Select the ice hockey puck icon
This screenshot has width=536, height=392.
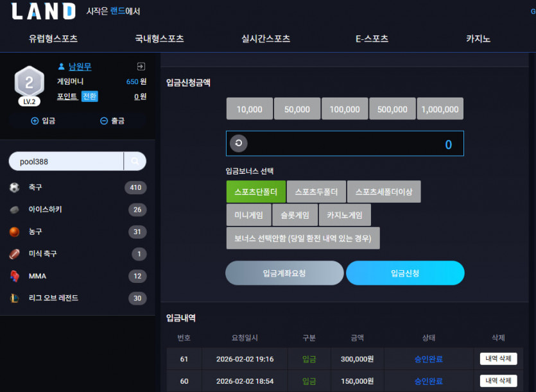point(14,210)
